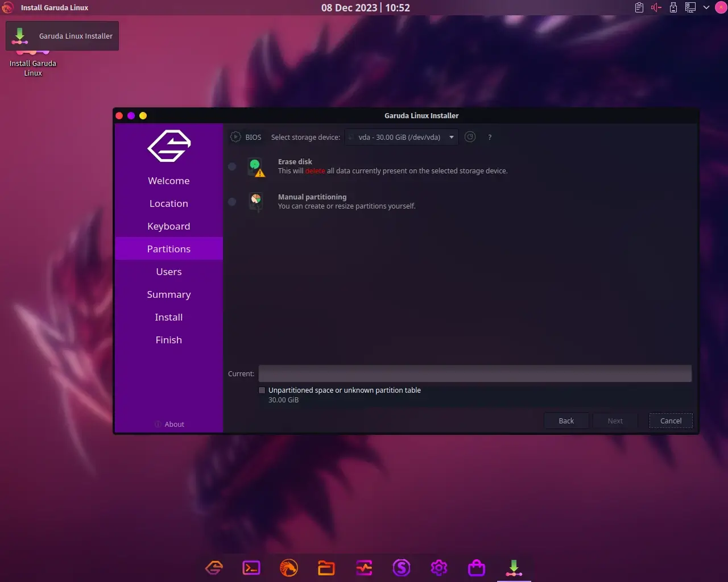The image size is (728, 582).
Task: Go to the Finish step
Action: pyautogui.click(x=169, y=340)
